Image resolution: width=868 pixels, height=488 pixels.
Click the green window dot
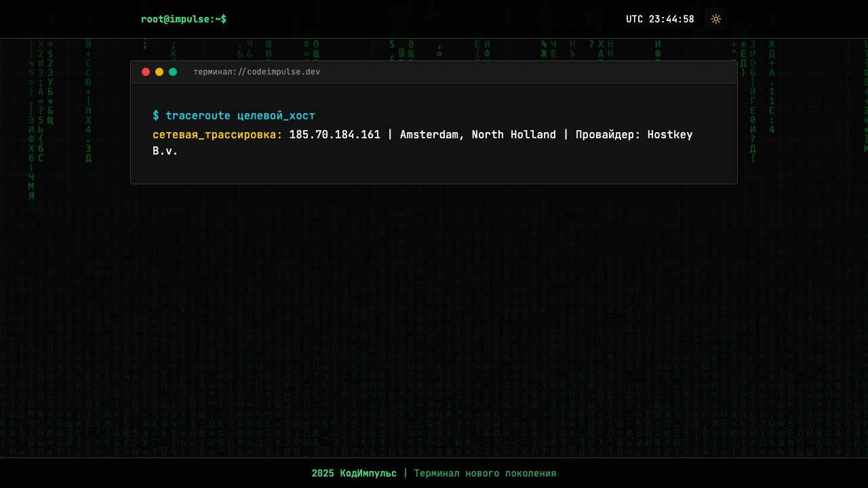173,72
